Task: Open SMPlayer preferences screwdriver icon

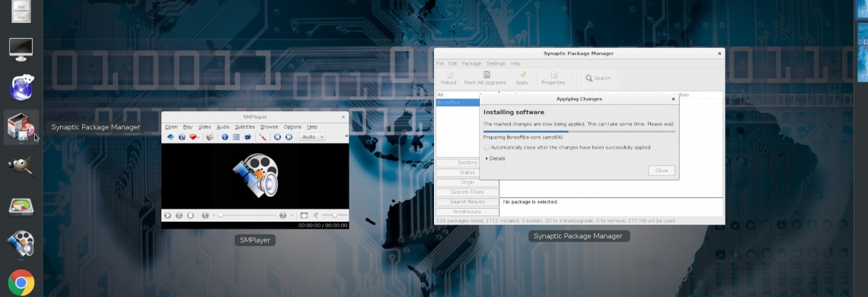Action: pyautogui.click(x=263, y=137)
